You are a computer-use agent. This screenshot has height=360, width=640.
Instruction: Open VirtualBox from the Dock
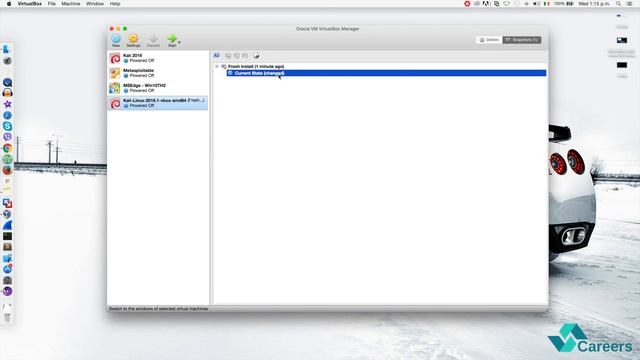click(7, 214)
